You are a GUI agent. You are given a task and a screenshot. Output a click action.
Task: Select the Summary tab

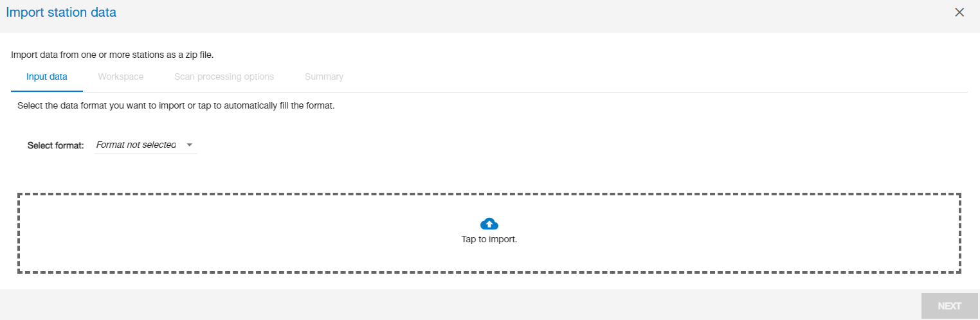tap(324, 76)
